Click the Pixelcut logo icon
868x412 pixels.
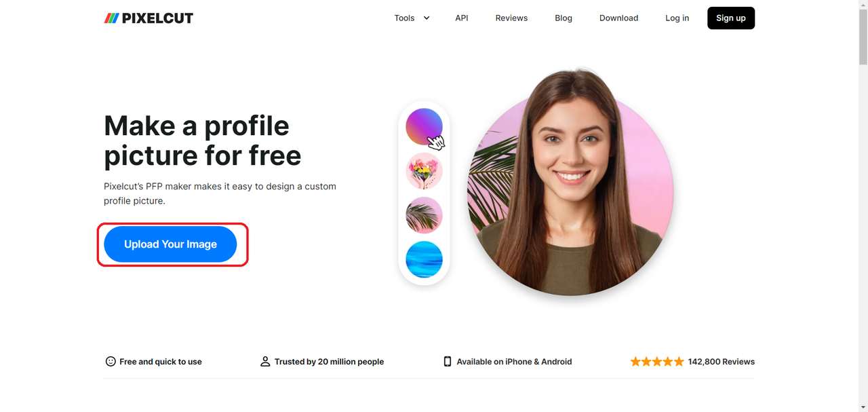pyautogui.click(x=111, y=18)
